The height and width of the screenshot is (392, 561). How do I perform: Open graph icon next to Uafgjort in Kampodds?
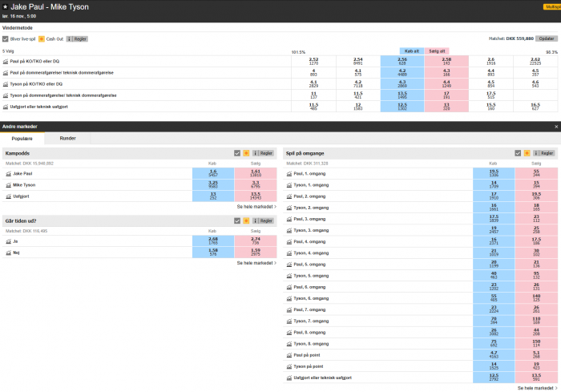click(x=9, y=196)
